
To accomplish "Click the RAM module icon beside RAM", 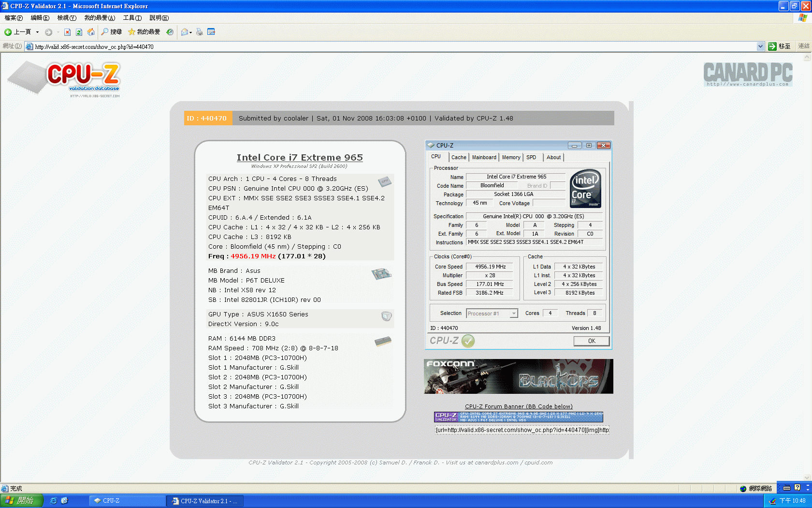I will 383,342.
